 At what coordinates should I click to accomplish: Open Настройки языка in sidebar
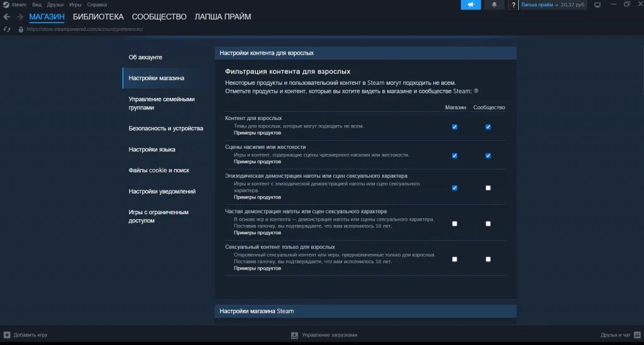pyautogui.click(x=152, y=150)
